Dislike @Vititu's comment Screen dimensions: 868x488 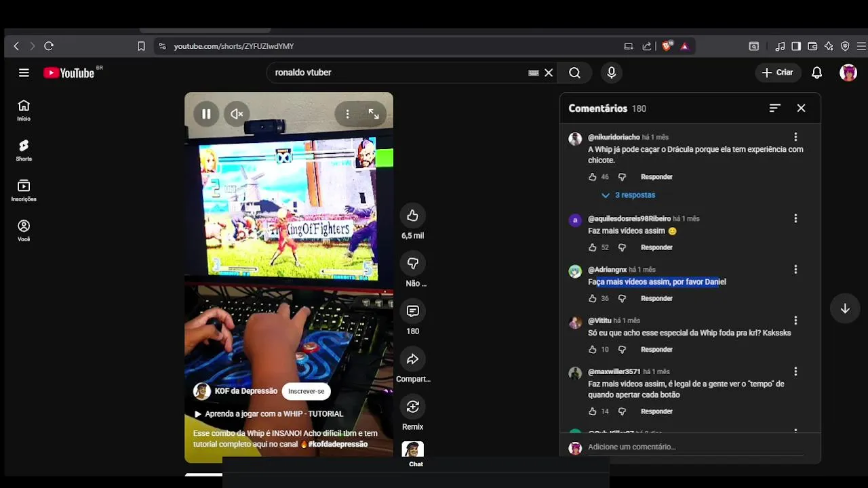tap(622, 350)
